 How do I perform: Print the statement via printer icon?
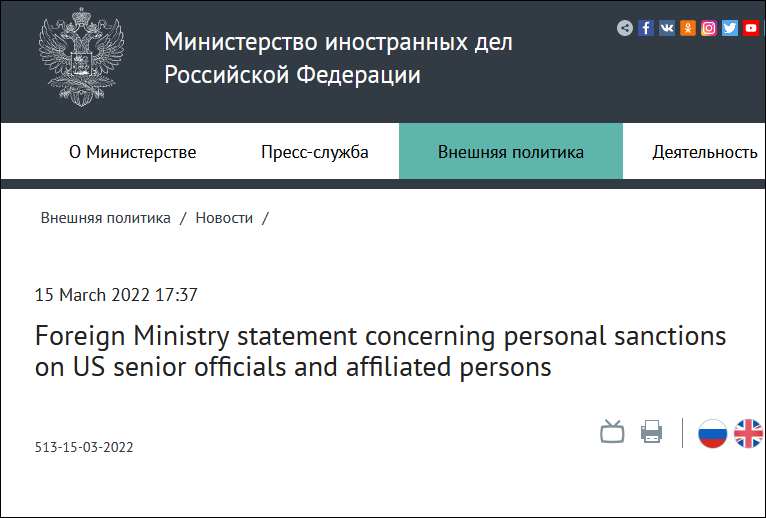coord(652,432)
